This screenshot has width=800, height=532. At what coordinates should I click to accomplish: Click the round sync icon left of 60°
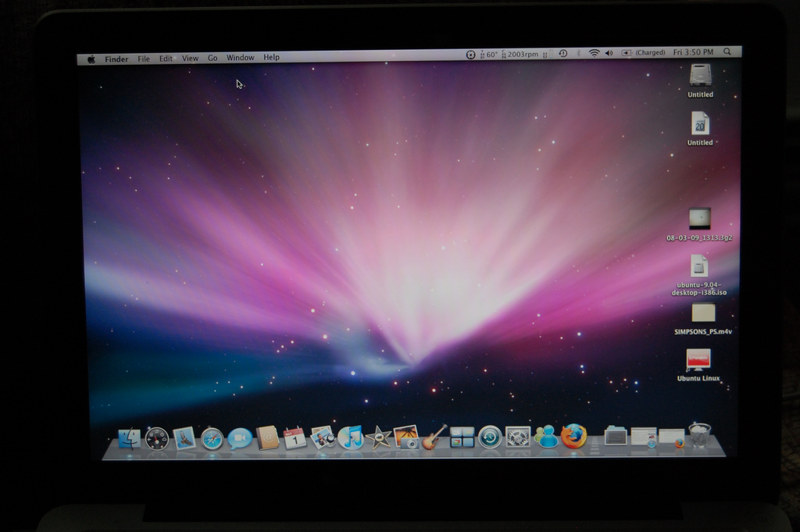coord(470,55)
